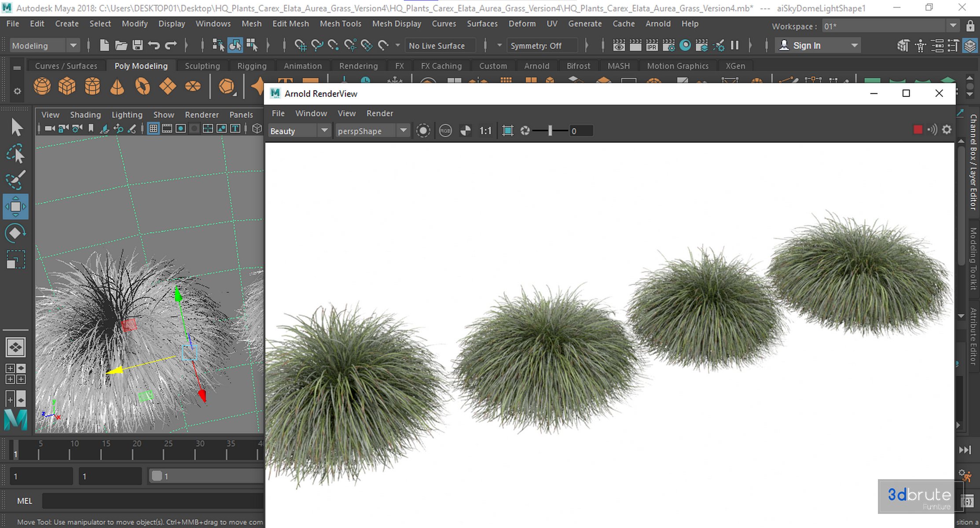Adjust the RenderView exposure slider
The height and width of the screenshot is (528, 980).
coord(550,131)
